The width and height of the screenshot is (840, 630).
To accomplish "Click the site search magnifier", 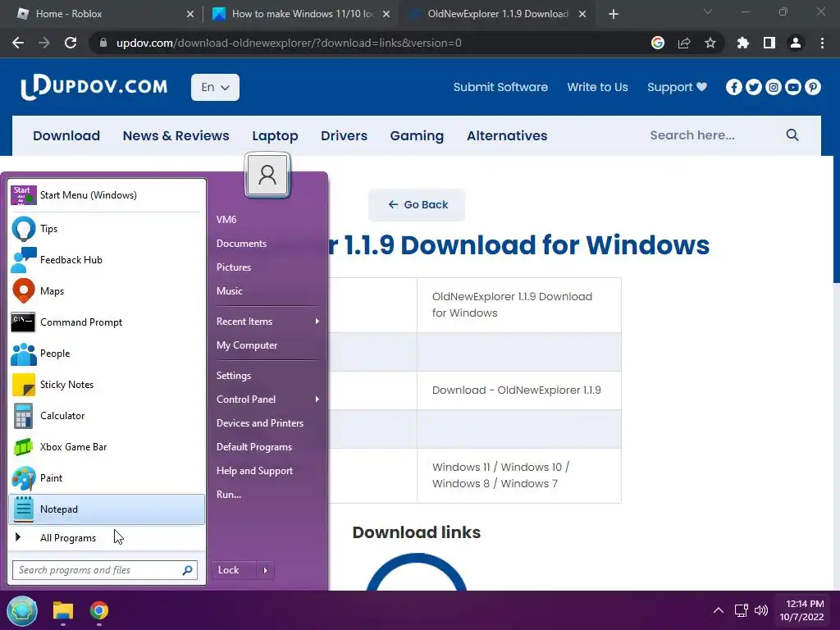I will [792, 135].
